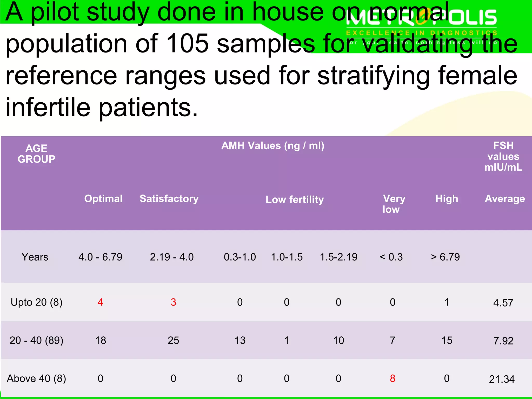The image size is (532, 399).
Task: Select the FSH values mIU/mL header
Action: pos(503,156)
